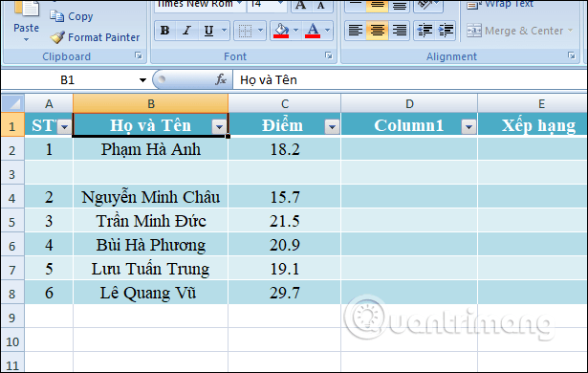588x373 pixels.
Task: Select column D header
Action: tap(409, 103)
